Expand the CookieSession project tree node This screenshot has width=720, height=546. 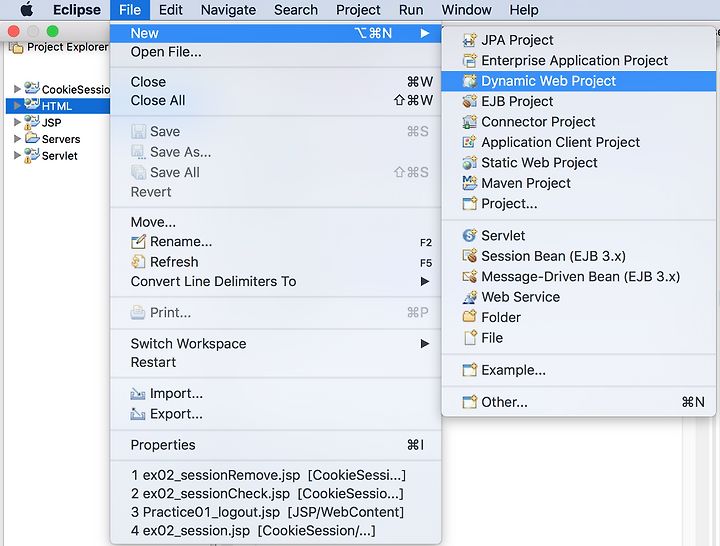pos(17,89)
